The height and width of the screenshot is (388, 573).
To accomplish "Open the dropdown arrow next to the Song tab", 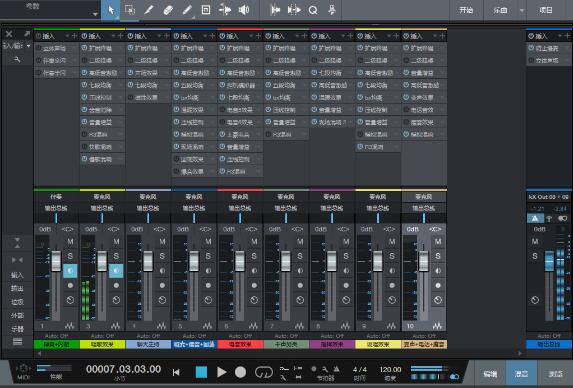I will pos(521,10).
